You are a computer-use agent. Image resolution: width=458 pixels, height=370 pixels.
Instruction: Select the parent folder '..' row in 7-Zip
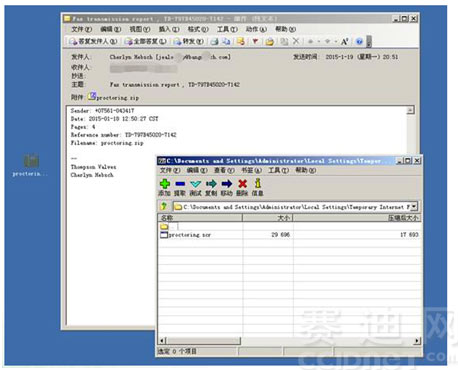[289, 227]
